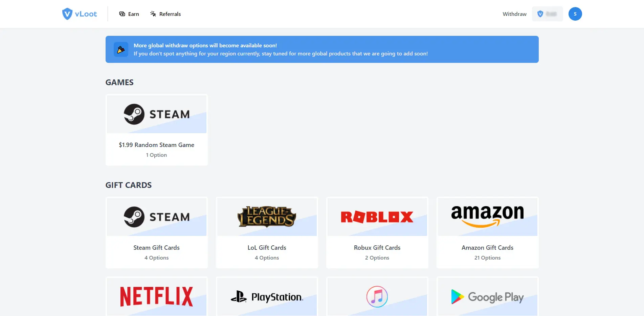The height and width of the screenshot is (316, 644).
Task: Open the vLoot home logo
Action: 80,14
